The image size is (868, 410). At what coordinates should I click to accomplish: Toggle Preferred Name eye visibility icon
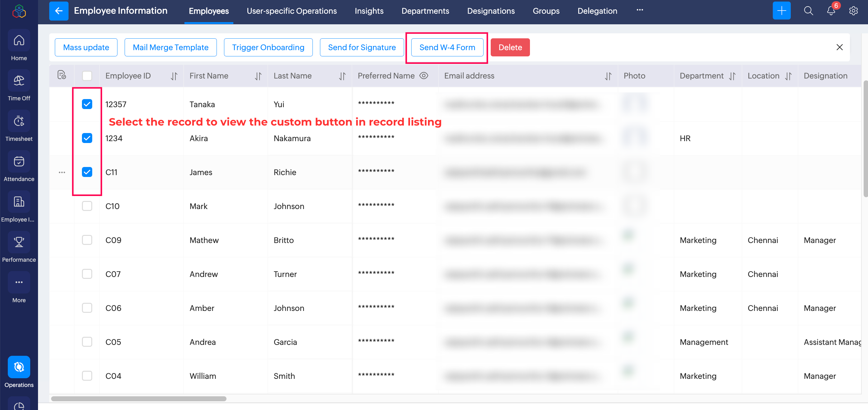click(x=423, y=76)
